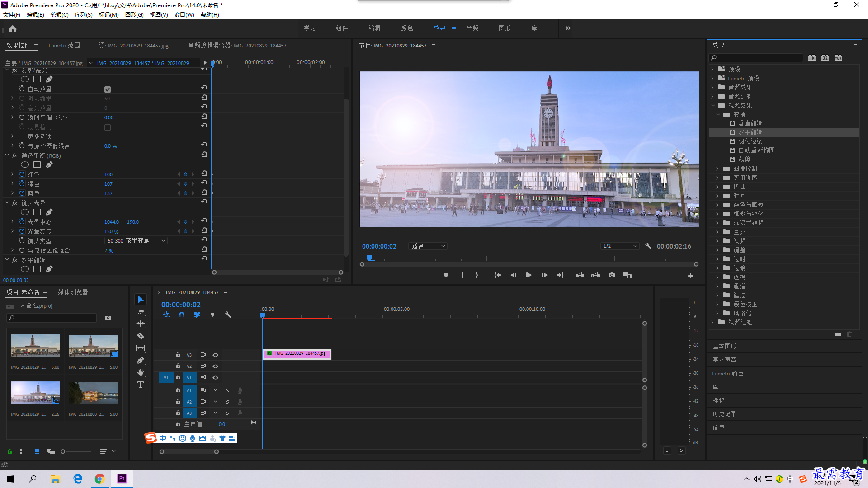Select the 裁剪 effect
Viewport: 868px width, 488px height.
pos(744,160)
